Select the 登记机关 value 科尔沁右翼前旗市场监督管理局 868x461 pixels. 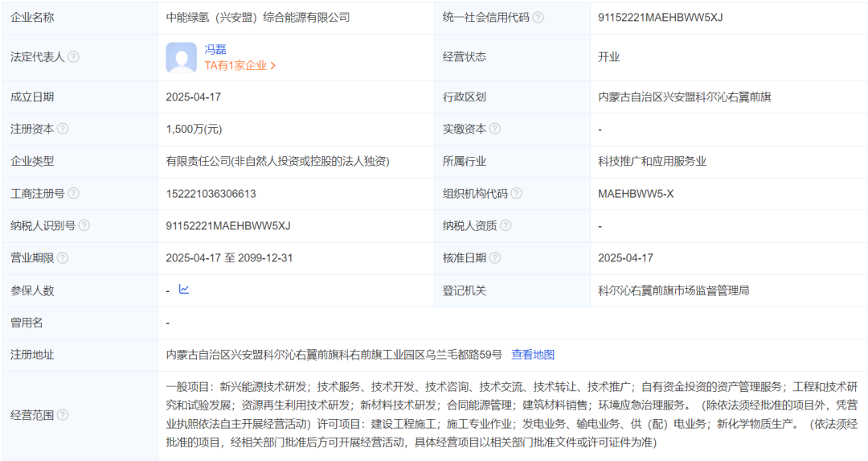pos(674,290)
